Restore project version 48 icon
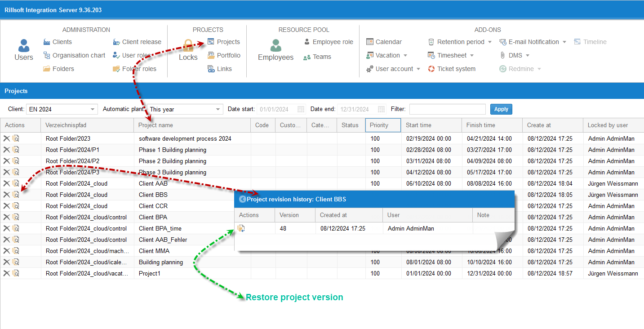The image size is (644, 329). pos(241,228)
